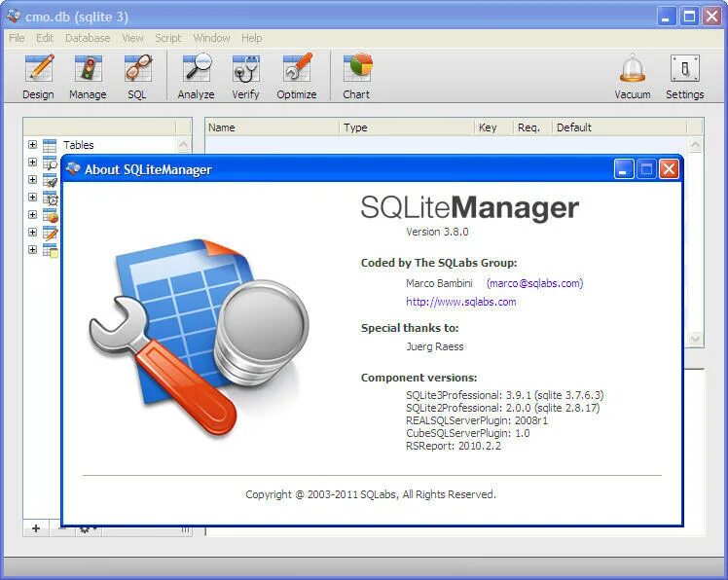
Task: Click the CubeSQLServerPlugin: 1.0 line
Action: pyautogui.click(x=467, y=433)
